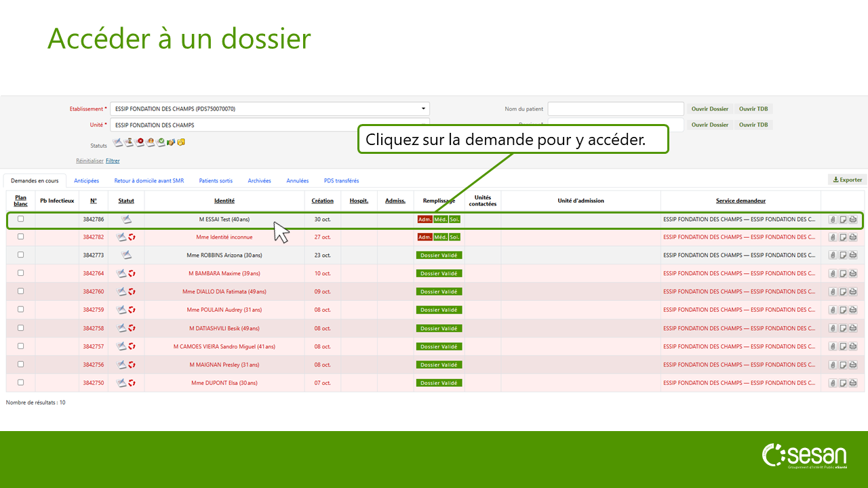Click the red cross status filter icon

(x=140, y=142)
